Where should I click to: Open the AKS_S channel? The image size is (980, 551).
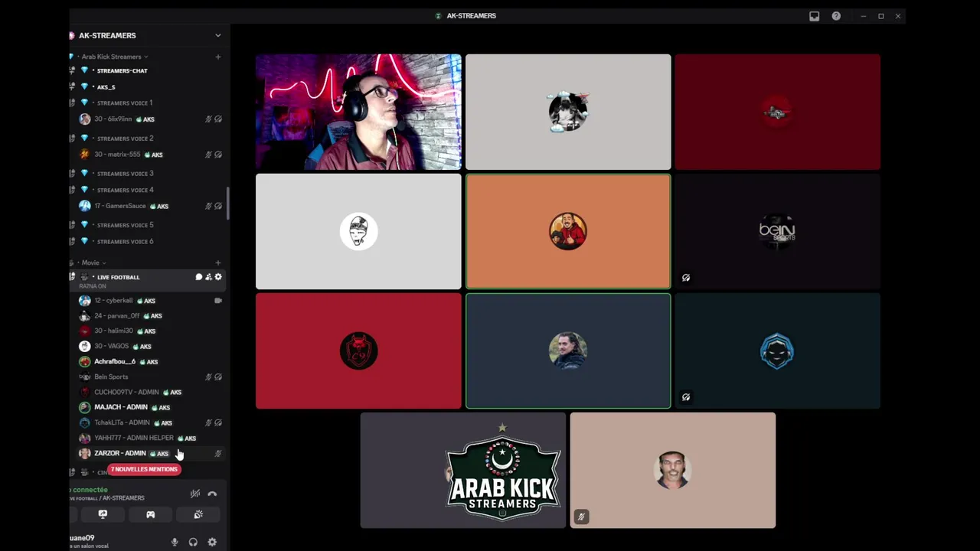tap(106, 87)
